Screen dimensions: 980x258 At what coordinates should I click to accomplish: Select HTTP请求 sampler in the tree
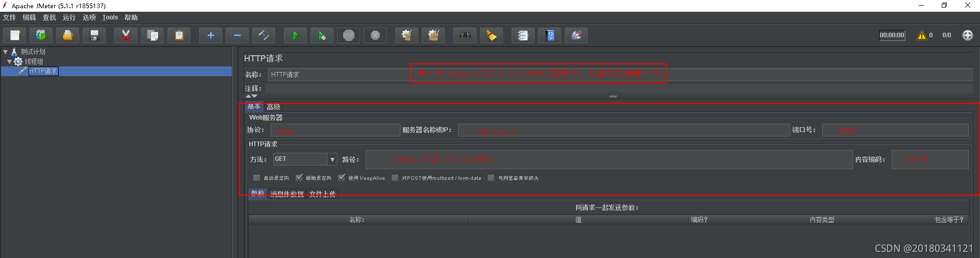43,71
